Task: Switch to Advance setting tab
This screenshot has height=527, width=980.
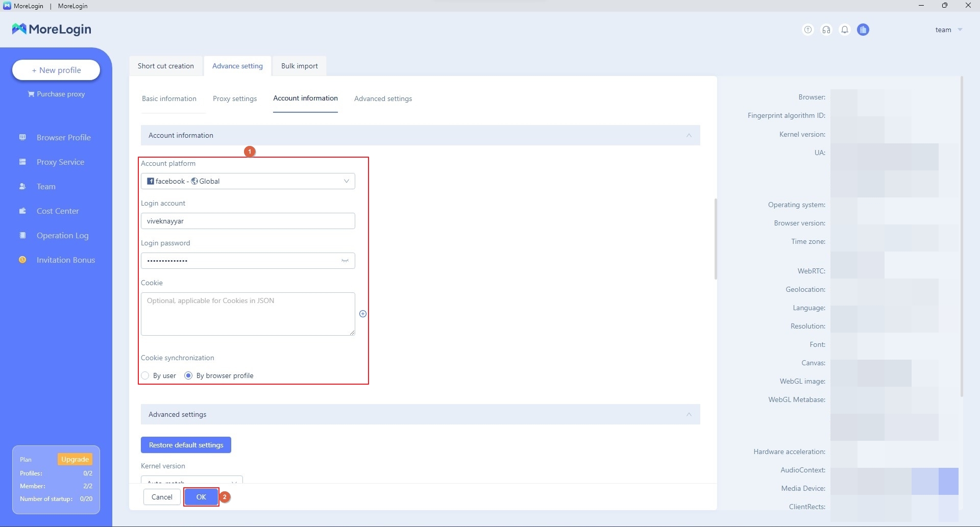Action: [x=237, y=66]
